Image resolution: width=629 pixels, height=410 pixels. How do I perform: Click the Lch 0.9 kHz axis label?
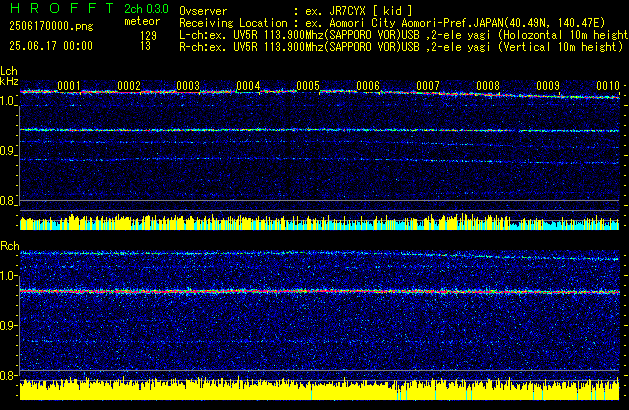pos(8,151)
